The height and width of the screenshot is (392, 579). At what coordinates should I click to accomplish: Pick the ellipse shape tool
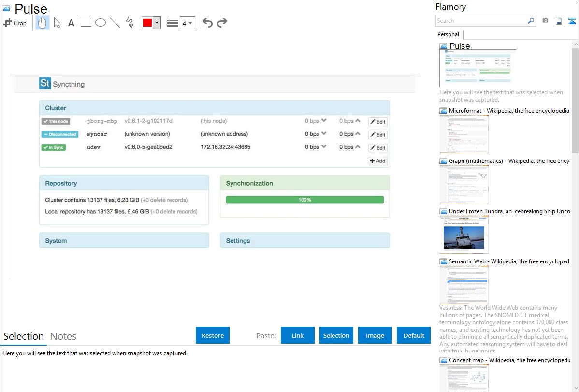(101, 23)
